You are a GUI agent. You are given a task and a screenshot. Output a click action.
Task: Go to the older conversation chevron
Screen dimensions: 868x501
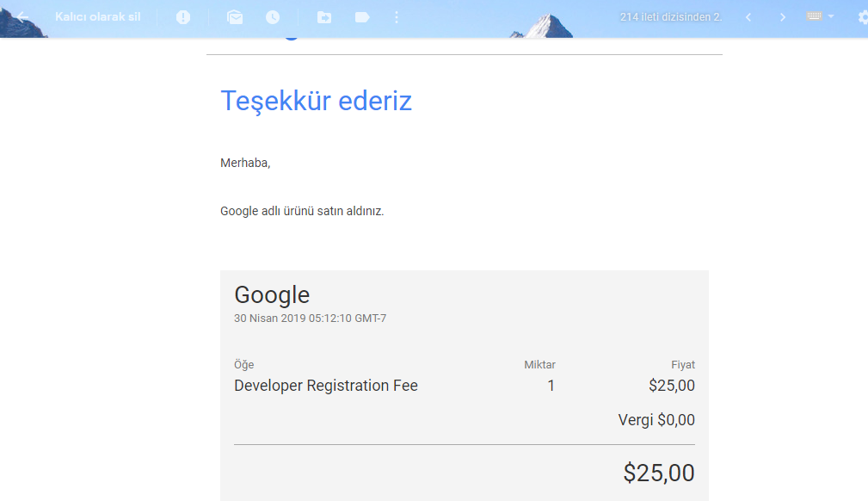click(782, 17)
